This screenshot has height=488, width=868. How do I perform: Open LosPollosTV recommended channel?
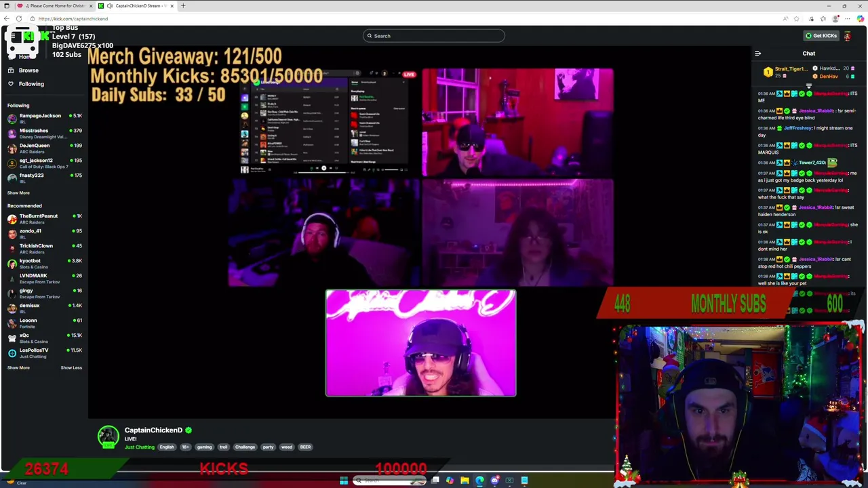44,353
